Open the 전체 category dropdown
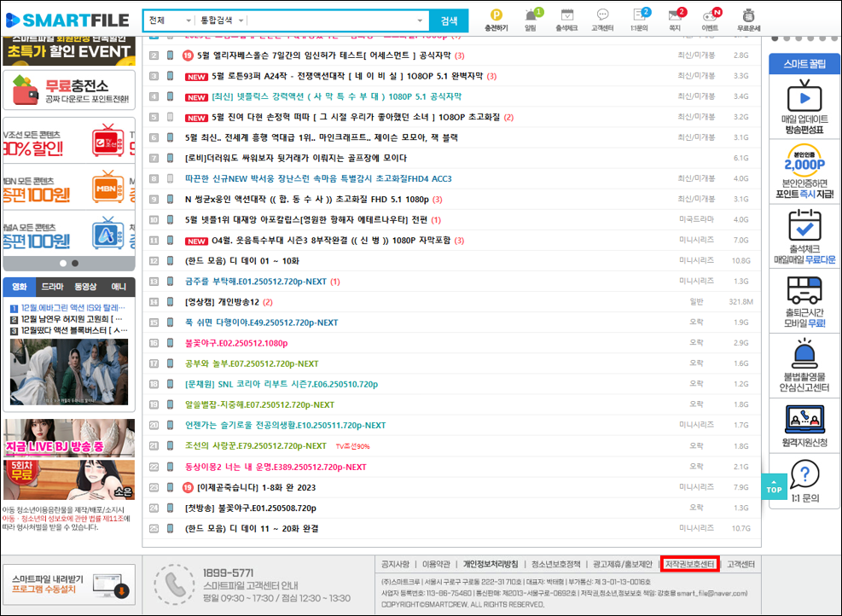This screenshot has width=842, height=616. 169,20
